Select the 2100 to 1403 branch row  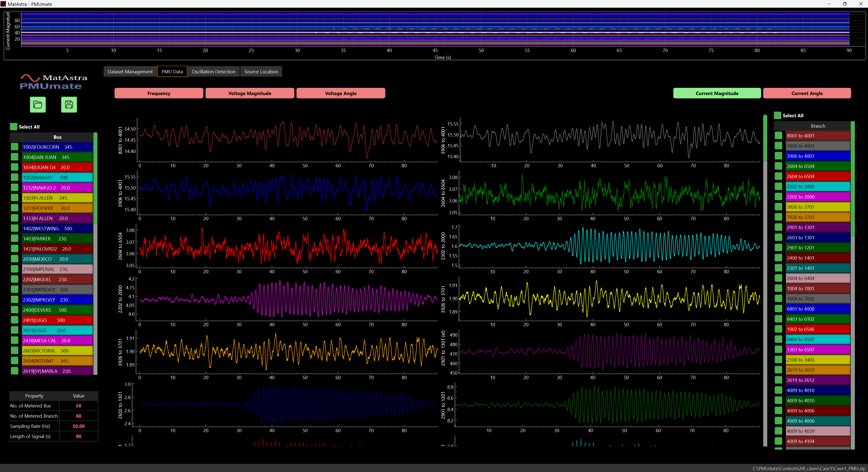(818, 360)
